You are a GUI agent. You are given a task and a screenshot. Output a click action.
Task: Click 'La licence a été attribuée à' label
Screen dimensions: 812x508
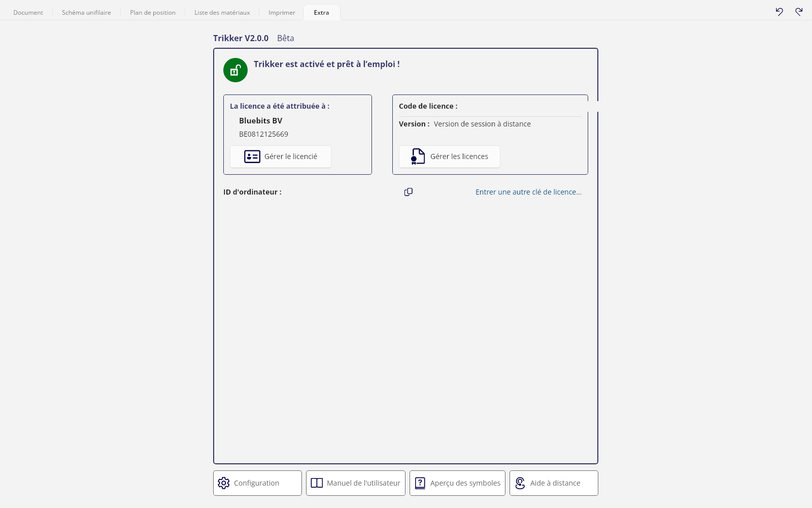(x=280, y=106)
